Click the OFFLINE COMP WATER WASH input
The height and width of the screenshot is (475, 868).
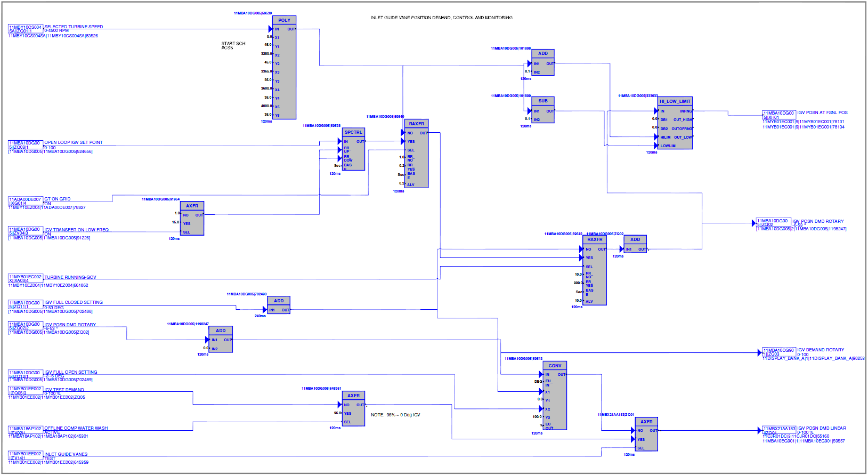pyautogui.click(x=76, y=428)
